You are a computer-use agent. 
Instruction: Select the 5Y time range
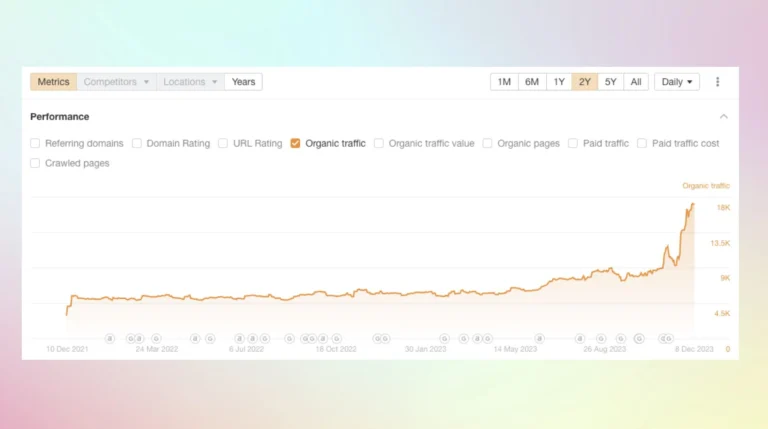[610, 82]
